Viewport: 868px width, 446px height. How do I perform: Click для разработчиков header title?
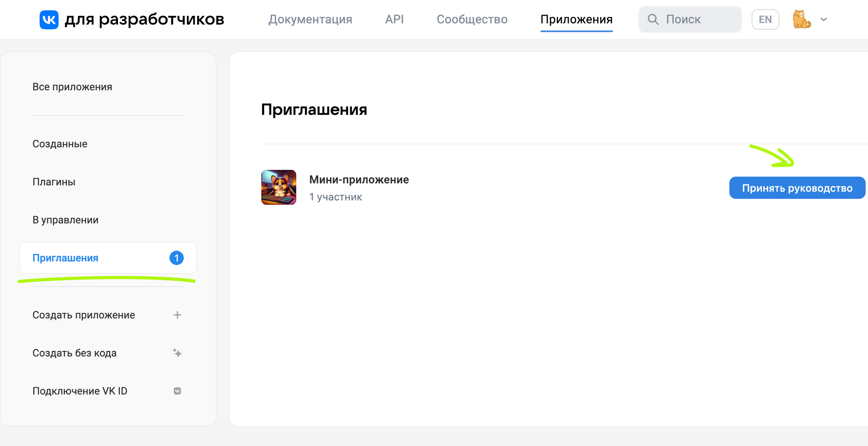[145, 19]
